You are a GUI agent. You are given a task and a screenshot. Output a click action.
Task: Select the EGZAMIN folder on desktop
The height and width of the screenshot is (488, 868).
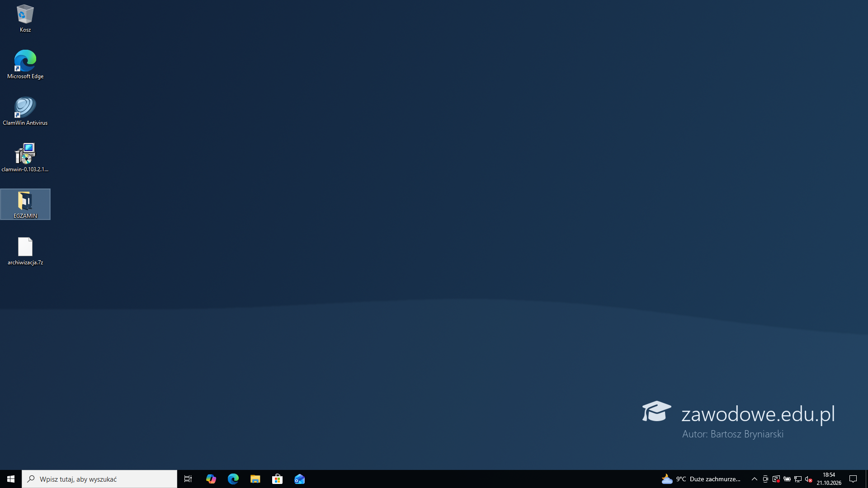tap(25, 204)
